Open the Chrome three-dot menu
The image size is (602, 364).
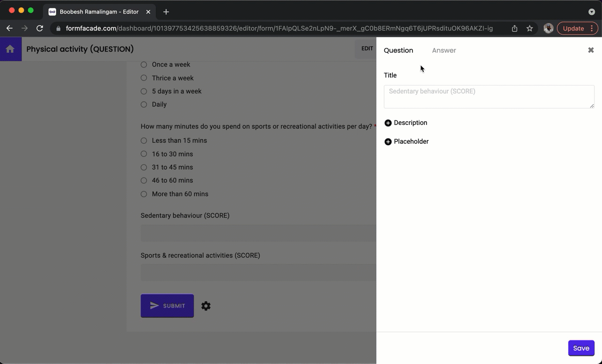592,28
